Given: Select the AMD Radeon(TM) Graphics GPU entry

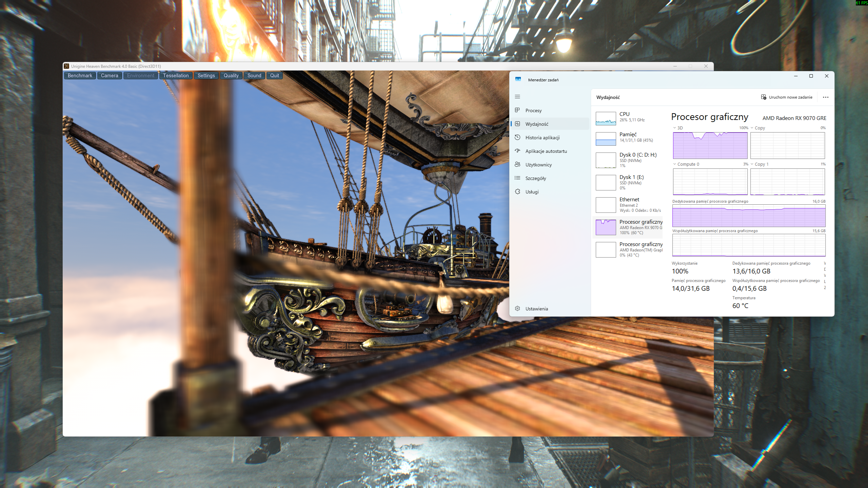Looking at the screenshot, I should [627, 249].
